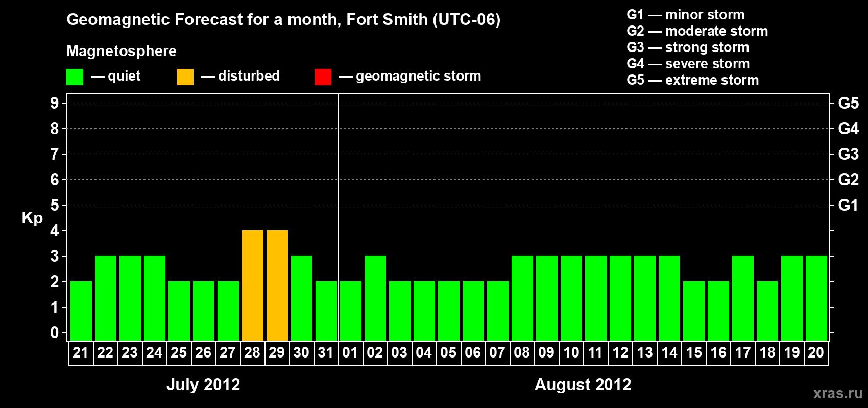Click the '— geomagnetic storm' legend text
This screenshot has height=408, width=868.
[x=410, y=76]
